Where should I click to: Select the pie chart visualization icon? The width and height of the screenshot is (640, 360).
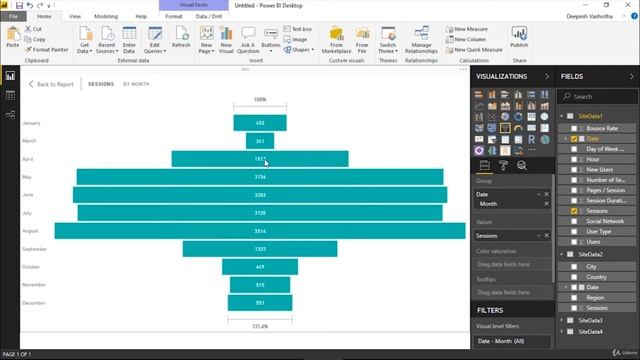click(x=505, y=117)
